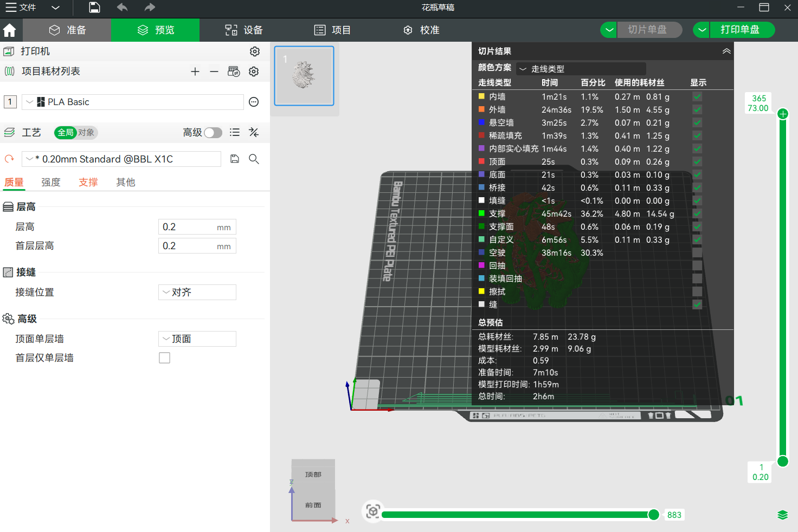Toggle display checkbox for 缝

(697, 304)
